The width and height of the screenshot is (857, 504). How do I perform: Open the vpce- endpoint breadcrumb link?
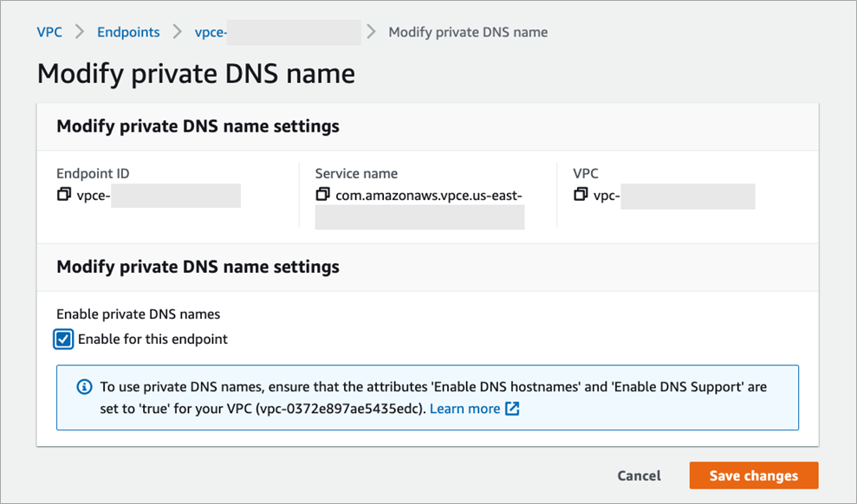[x=212, y=32]
